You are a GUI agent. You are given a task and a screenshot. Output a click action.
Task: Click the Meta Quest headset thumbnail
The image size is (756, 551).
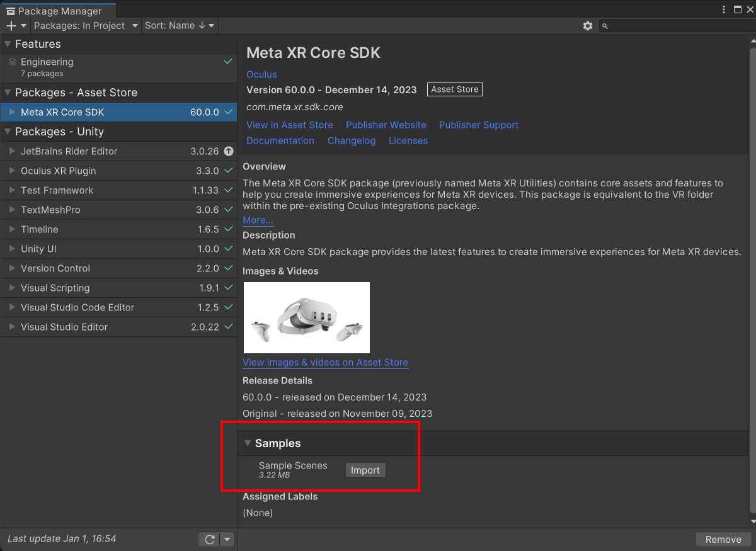[x=306, y=317]
